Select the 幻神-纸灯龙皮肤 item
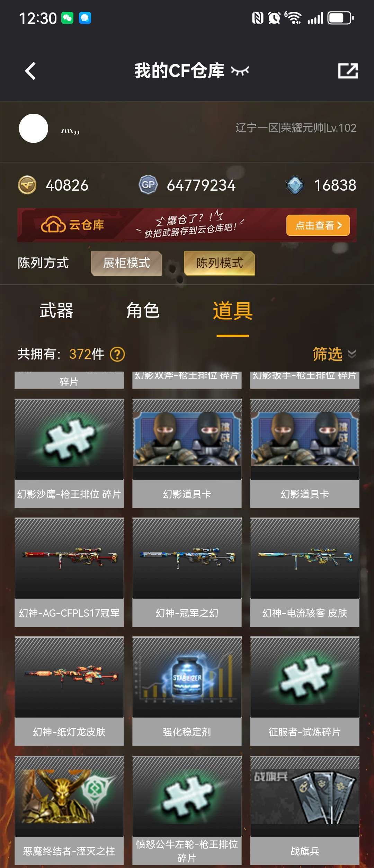Screen dimensions: 374x868 pyautogui.click(x=69, y=691)
